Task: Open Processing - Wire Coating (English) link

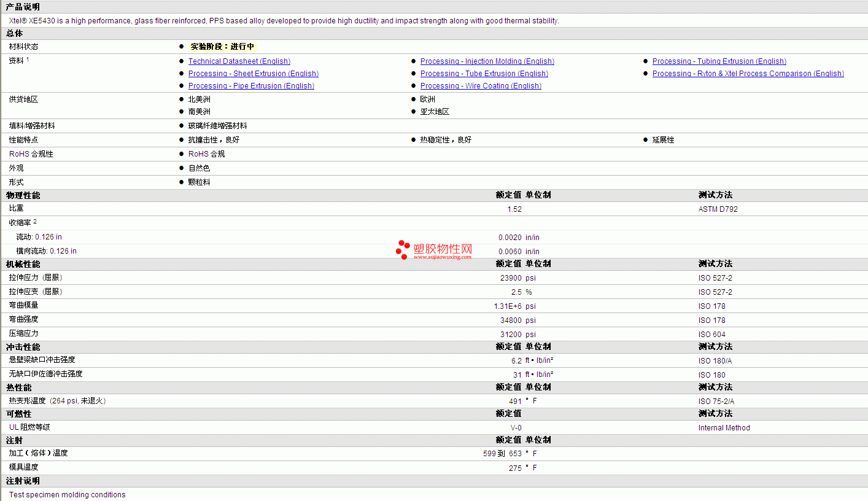Action: (x=481, y=86)
